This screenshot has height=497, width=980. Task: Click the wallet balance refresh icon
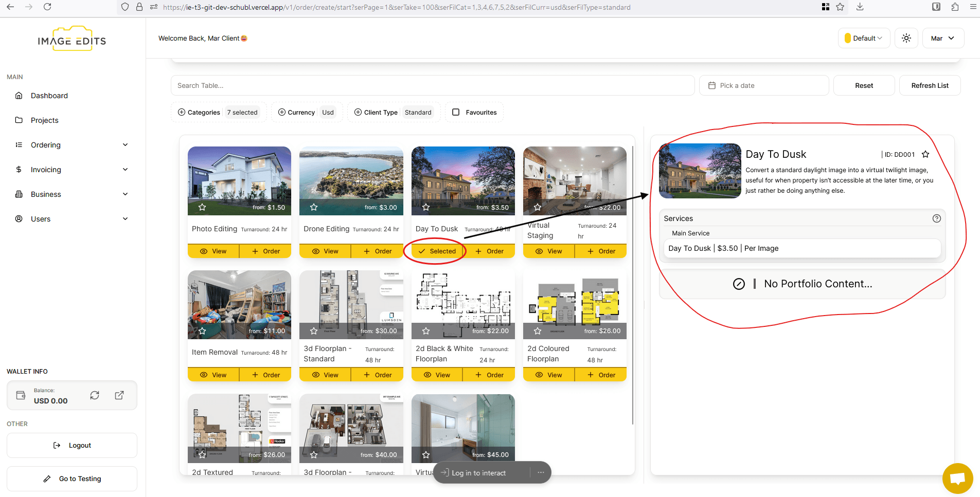point(95,395)
